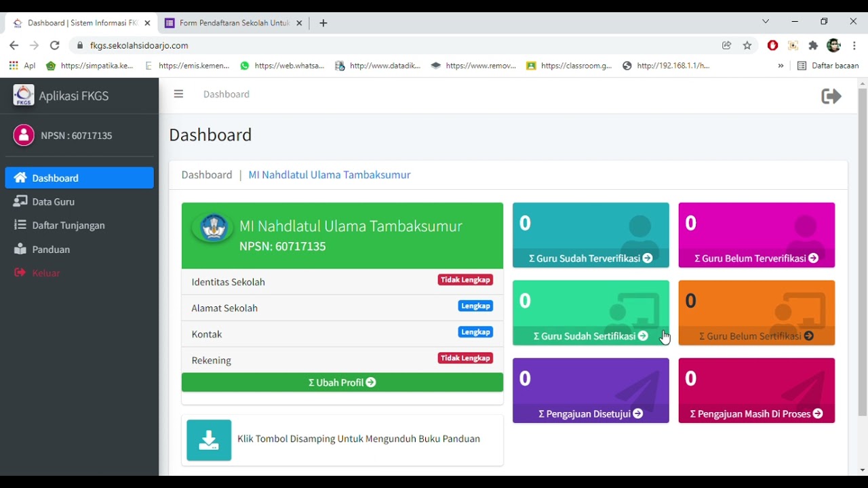Click the browser forward arrow

[35, 45]
